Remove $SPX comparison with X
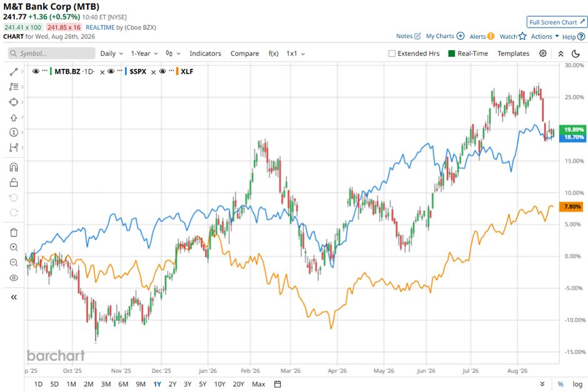588x391 pixels. click(x=153, y=72)
